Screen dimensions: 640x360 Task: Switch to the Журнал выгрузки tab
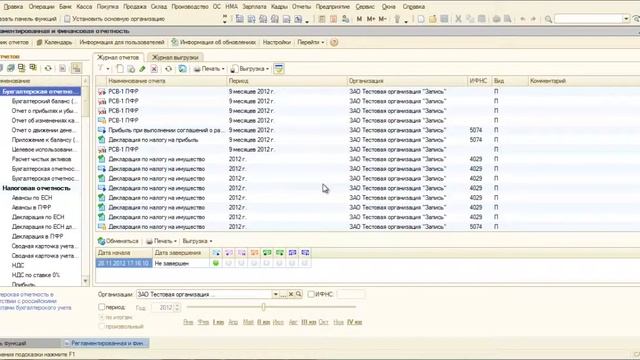click(x=175, y=58)
